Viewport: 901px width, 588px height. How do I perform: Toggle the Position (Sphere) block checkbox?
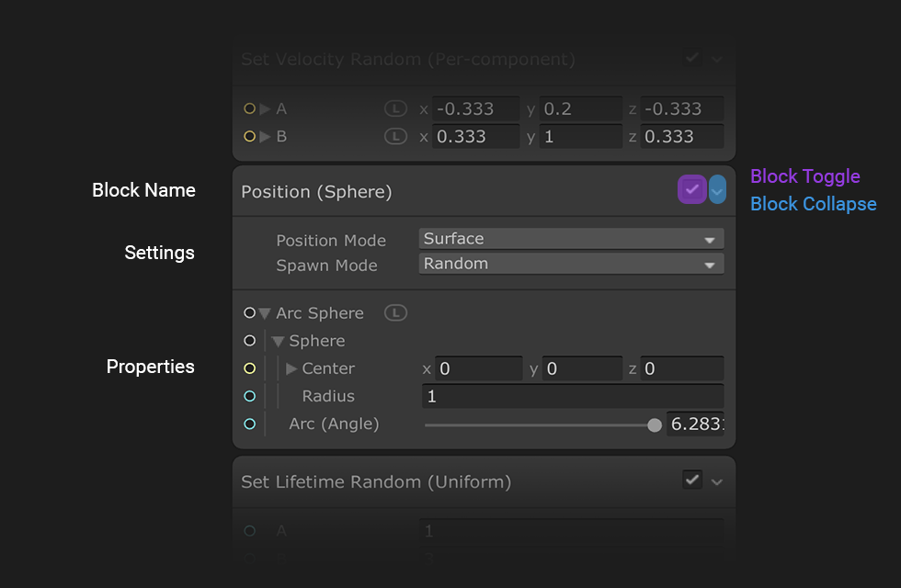pos(691,190)
